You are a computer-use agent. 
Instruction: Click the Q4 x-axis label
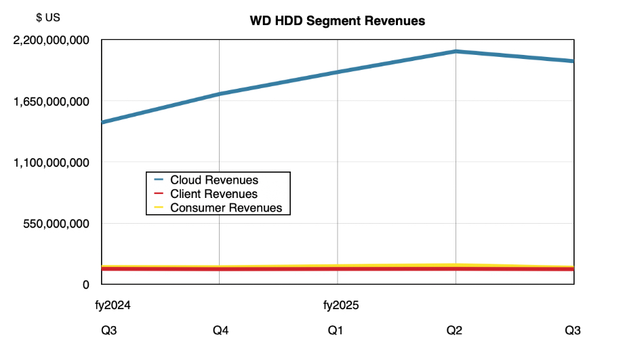click(220, 330)
